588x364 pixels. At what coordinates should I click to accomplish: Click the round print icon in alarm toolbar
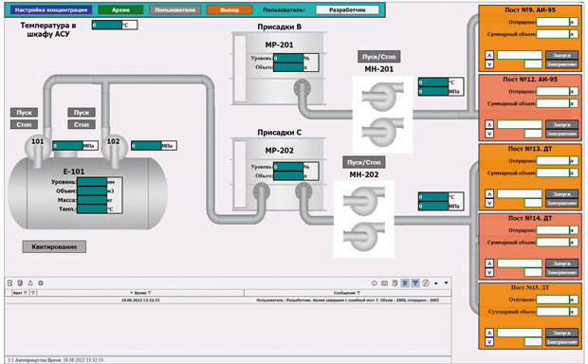coord(41,283)
